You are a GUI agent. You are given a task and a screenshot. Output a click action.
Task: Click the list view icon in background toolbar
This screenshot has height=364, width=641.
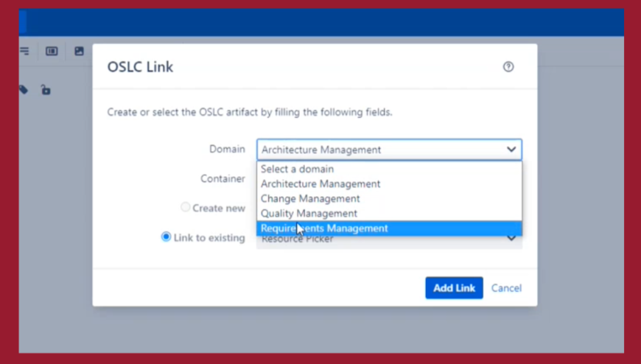24,51
